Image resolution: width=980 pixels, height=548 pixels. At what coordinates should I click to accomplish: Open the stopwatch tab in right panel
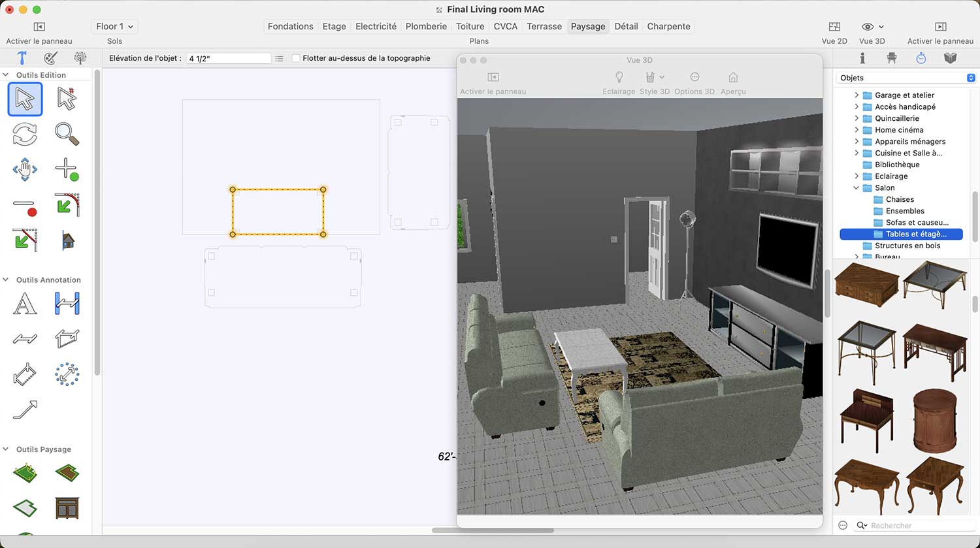[921, 58]
